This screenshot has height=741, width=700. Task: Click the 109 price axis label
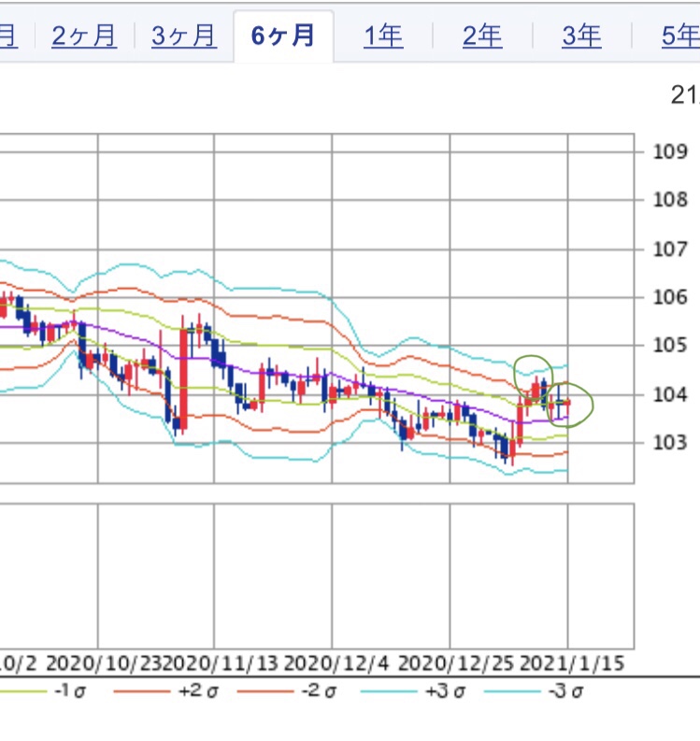670,152
